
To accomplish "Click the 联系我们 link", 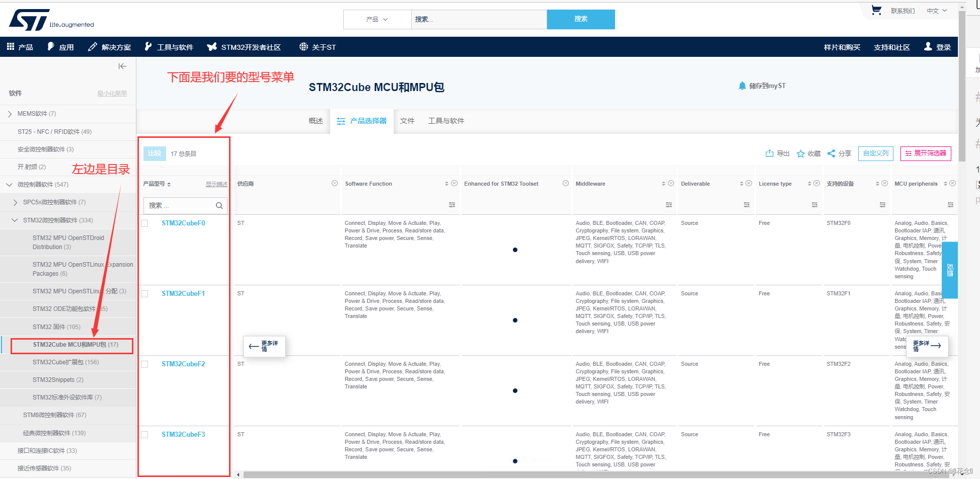I will (903, 11).
